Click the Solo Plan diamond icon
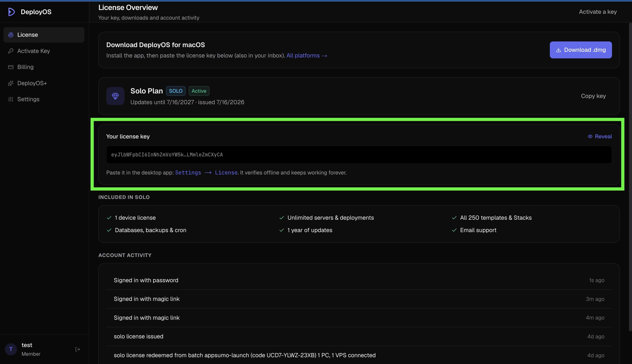632x364 pixels. tap(115, 96)
